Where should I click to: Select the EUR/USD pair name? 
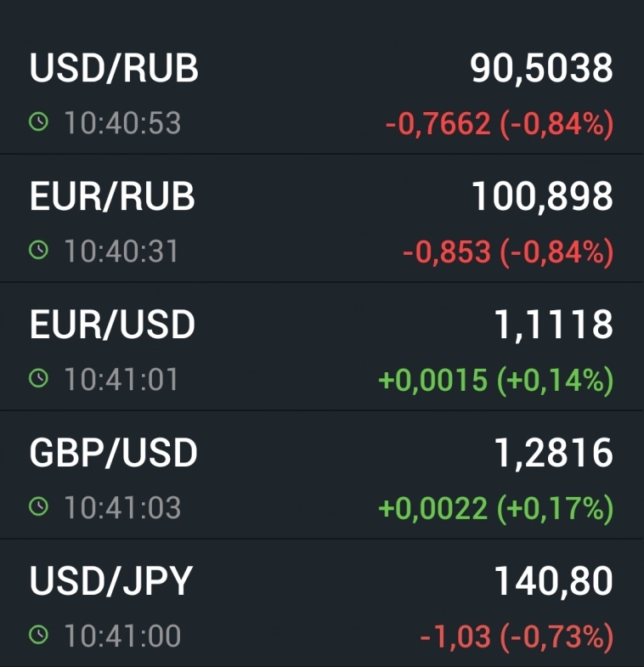pyautogui.click(x=112, y=325)
